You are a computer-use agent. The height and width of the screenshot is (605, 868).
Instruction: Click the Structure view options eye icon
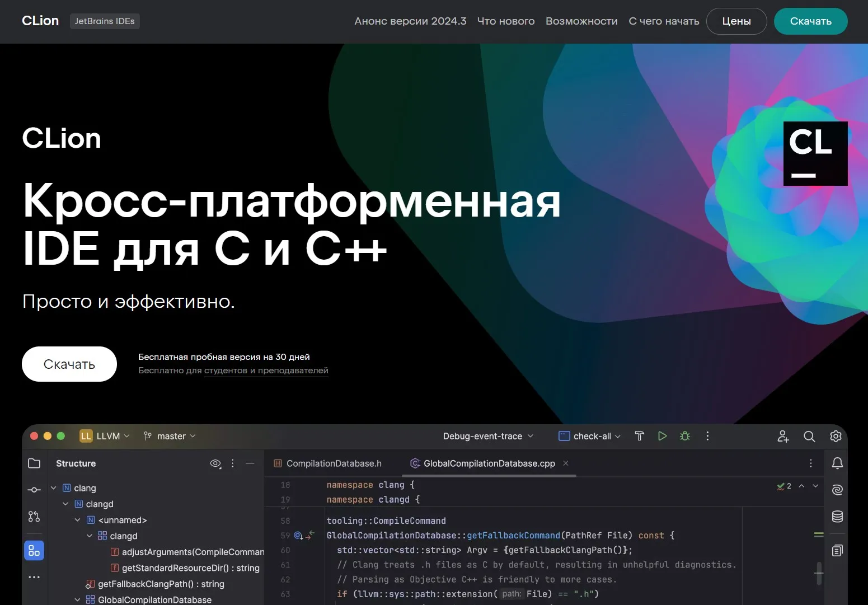click(215, 463)
